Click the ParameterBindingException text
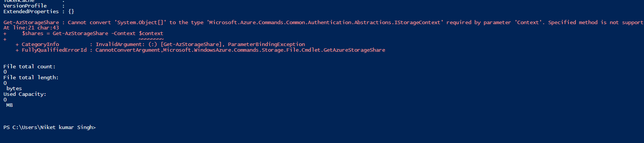 (x=266, y=45)
